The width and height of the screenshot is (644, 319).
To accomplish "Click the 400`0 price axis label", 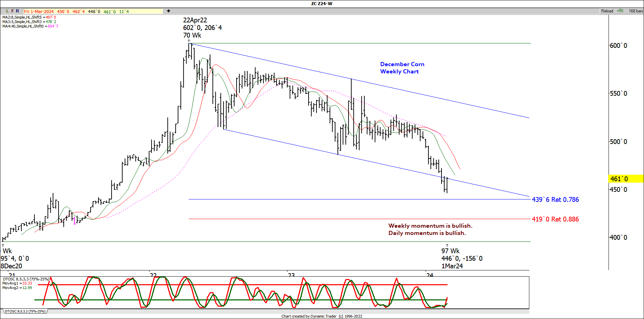I will [619, 237].
